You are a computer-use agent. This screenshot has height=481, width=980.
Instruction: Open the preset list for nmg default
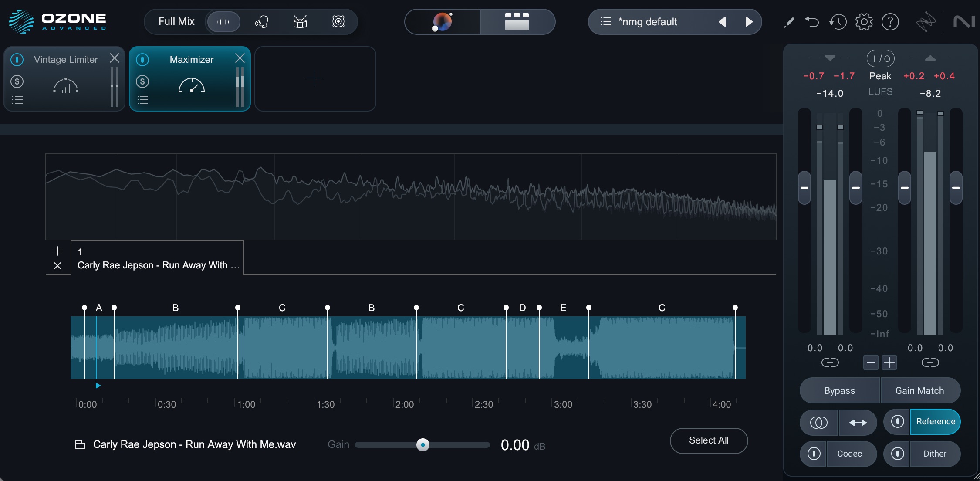point(605,21)
